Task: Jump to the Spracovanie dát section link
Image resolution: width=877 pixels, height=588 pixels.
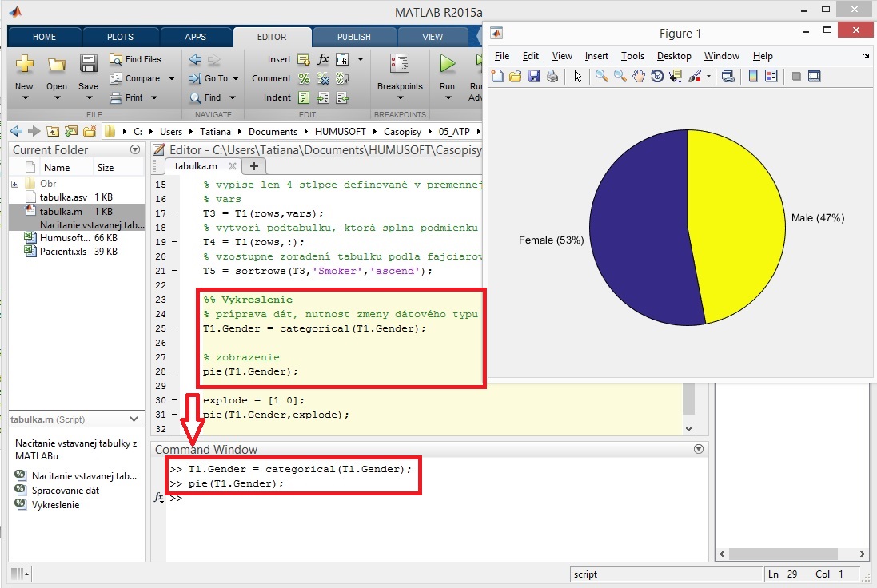Action: pos(66,491)
